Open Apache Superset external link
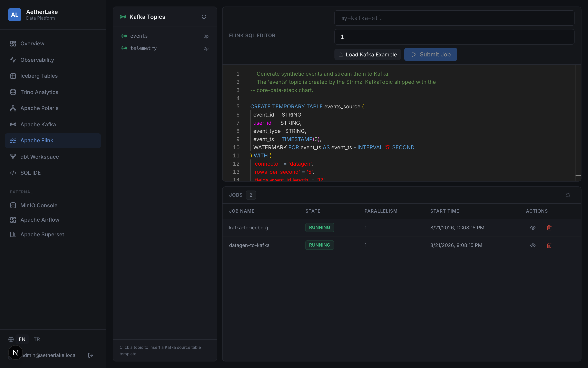588x368 pixels. pyautogui.click(x=53, y=234)
